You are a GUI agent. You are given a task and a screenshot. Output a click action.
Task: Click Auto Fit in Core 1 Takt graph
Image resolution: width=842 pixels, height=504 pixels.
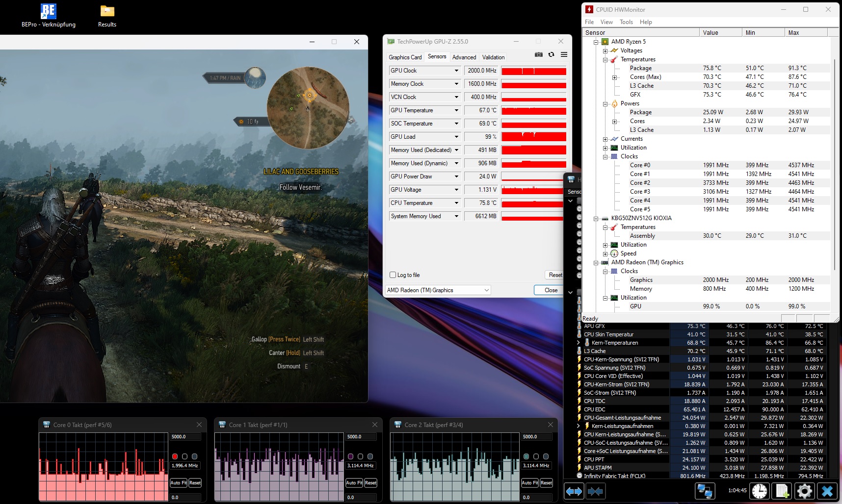point(354,483)
